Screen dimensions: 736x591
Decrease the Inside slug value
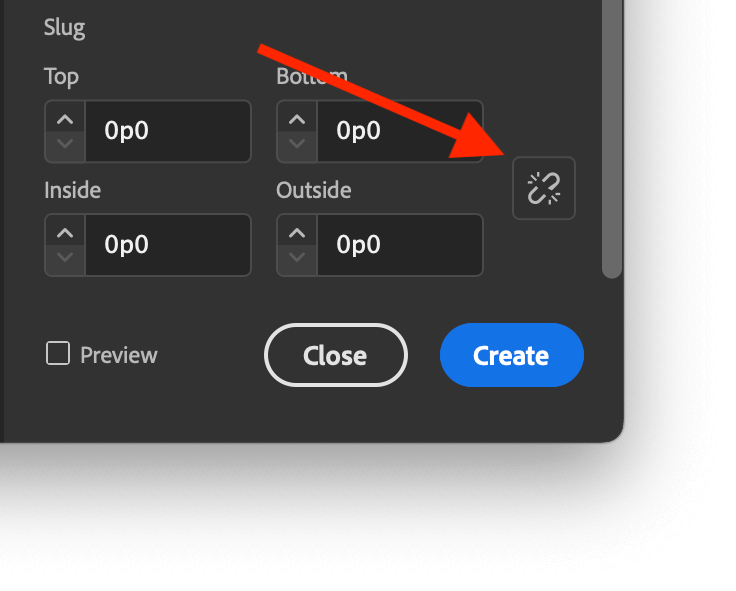click(x=65, y=257)
